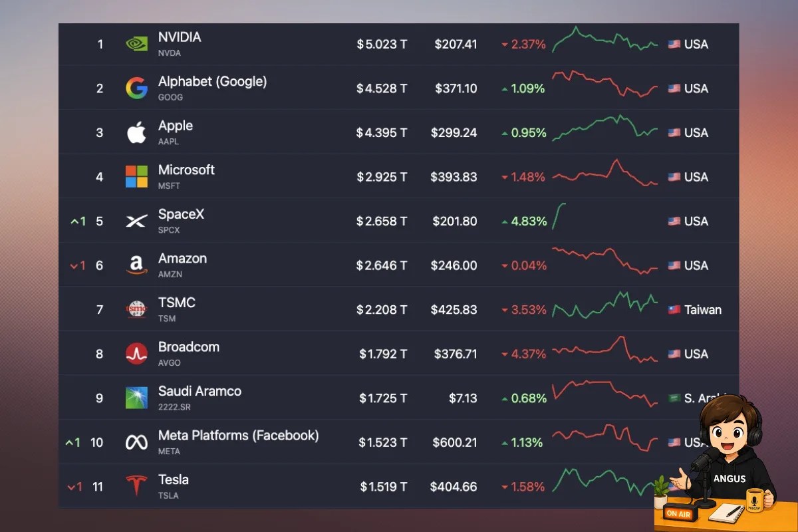Click the rank-down arrow beside Amazon

coord(74,266)
